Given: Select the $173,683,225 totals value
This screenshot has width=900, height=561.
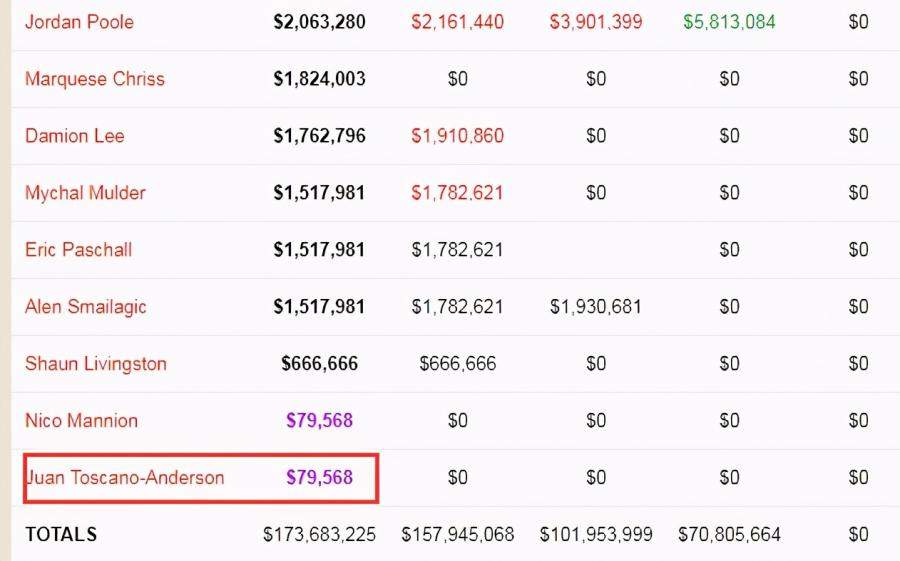Looking at the screenshot, I should click(319, 535).
